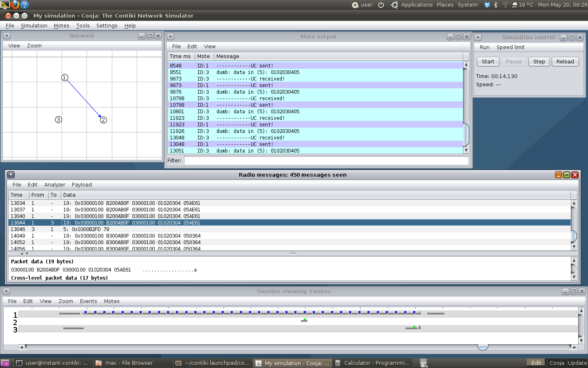Open the Bluetooth tray icon
588x368 pixels.
pyautogui.click(x=496, y=5)
